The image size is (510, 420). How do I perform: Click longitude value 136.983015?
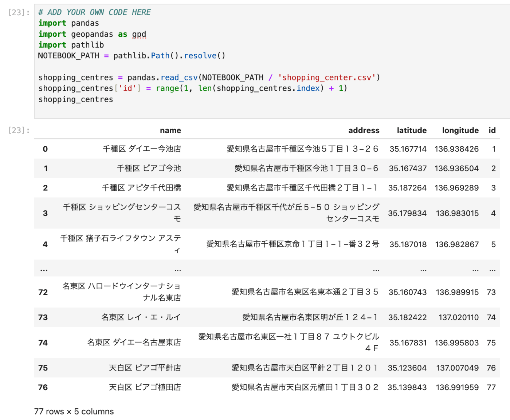click(457, 213)
